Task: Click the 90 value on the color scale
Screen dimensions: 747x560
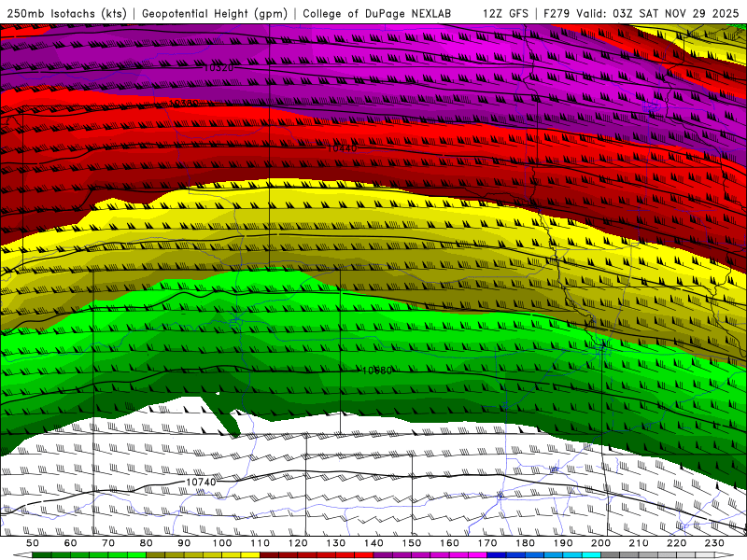Action: (184, 543)
